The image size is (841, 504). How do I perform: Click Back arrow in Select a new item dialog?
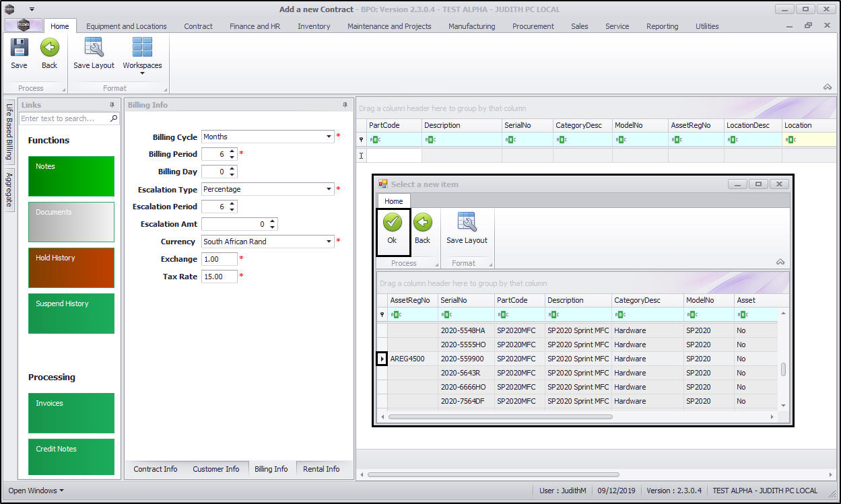(x=422, y=222)
